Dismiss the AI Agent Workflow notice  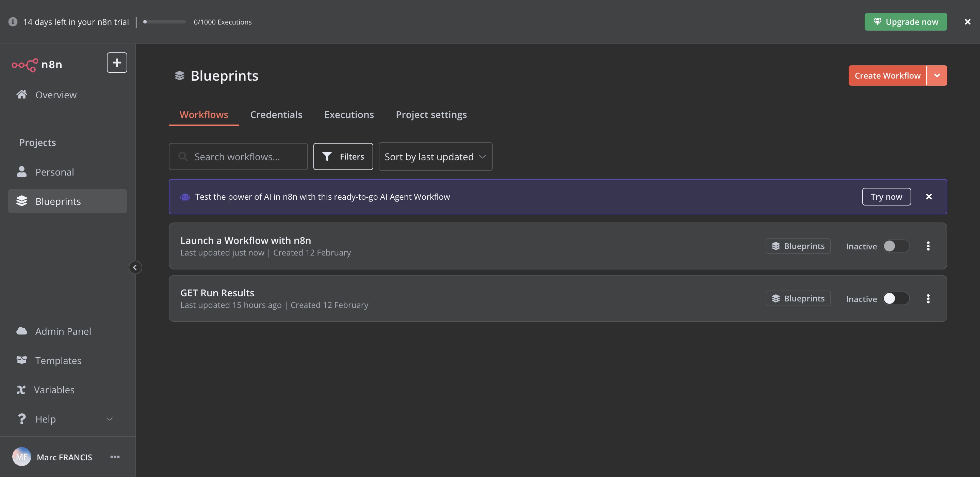tap(929, 197)
